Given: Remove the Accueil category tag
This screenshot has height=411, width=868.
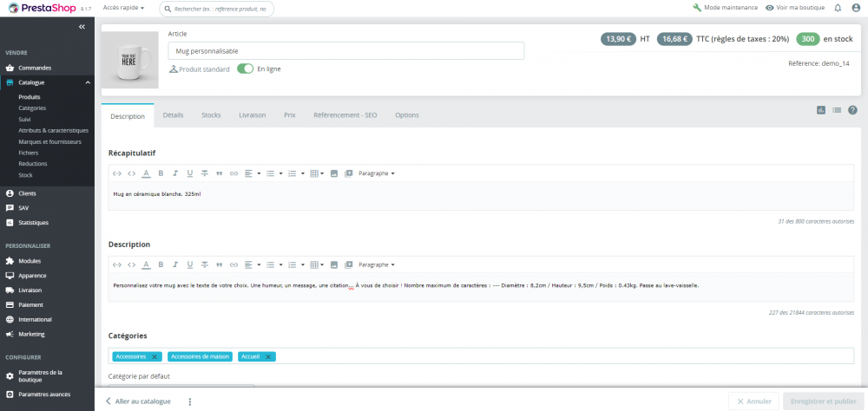Looking at the screenshot, I should (268, 356).
